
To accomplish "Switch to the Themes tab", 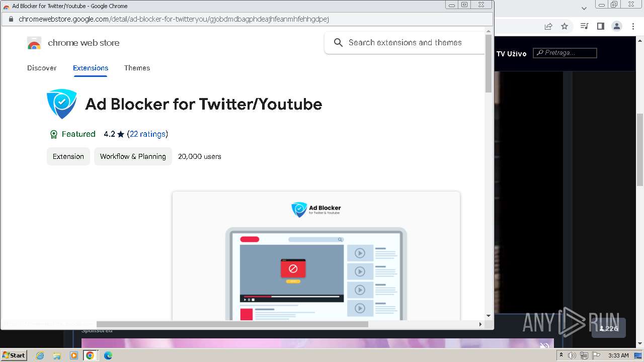I will click(x=137, y=68).
